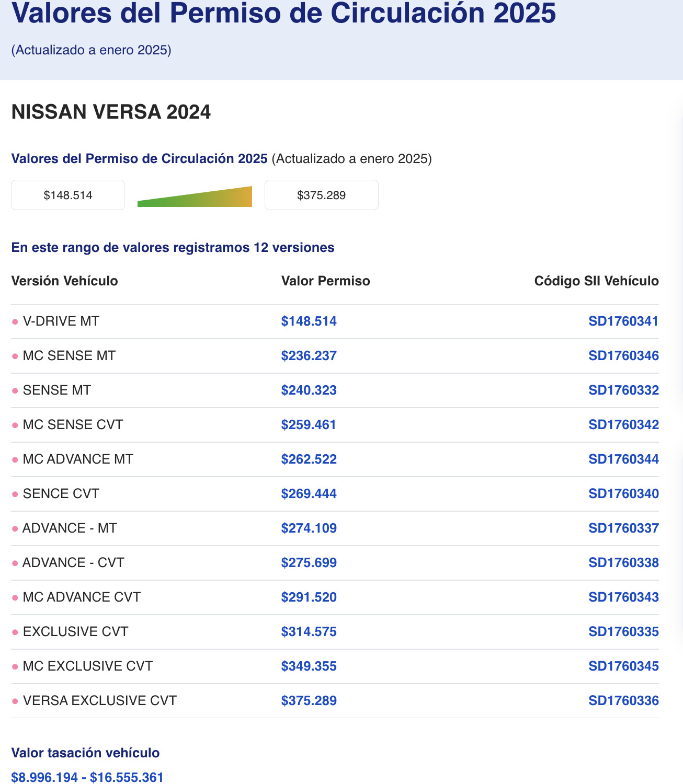
Task: Open vehicle code SD1760344
Action: click(x=623, y=459)
